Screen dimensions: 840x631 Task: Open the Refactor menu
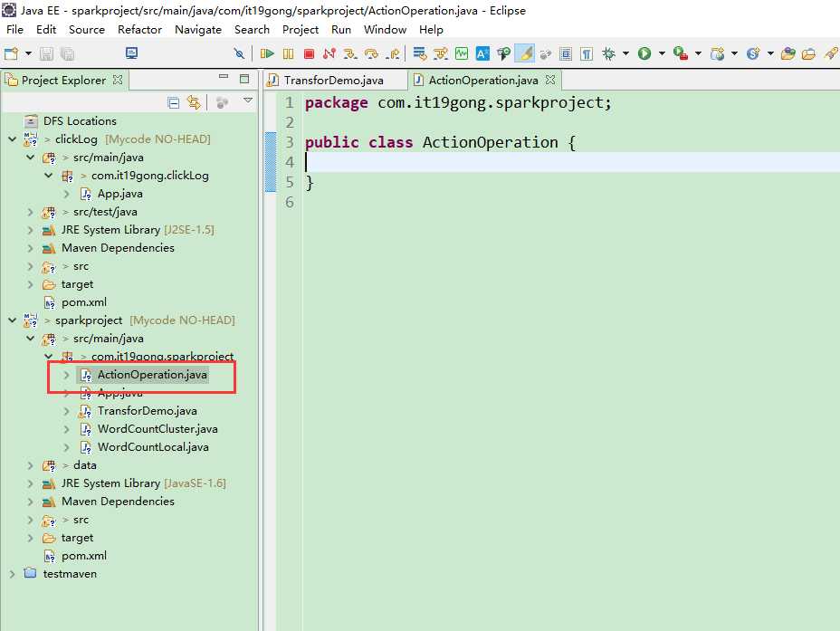click(x=139, y=30)
